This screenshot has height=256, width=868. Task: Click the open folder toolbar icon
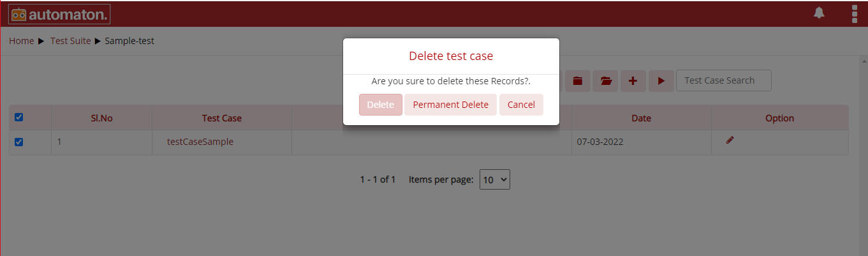(605, 81)
